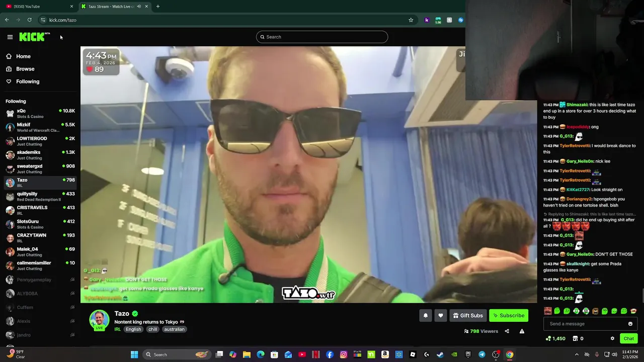Viewport: 644px width, 362px height.
Task: Click the Kick search box
Action: pos(322,37)
